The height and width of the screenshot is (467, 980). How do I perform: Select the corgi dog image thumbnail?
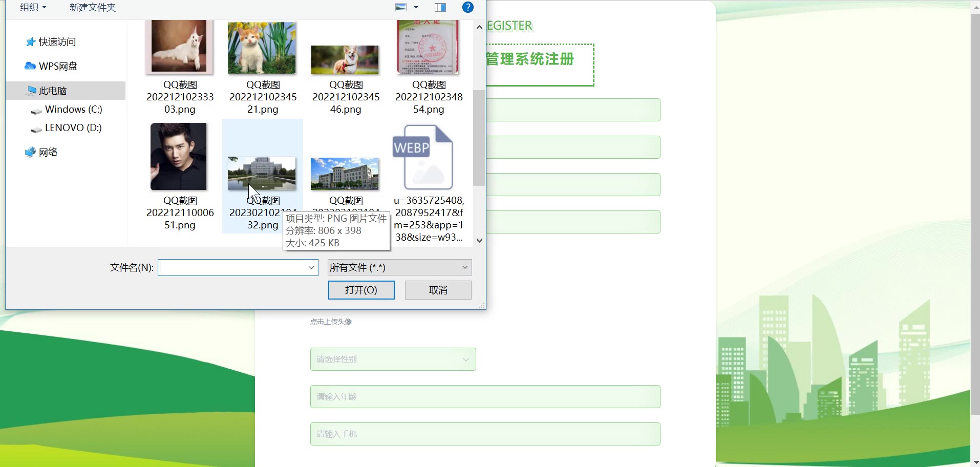tap(345, 59)
